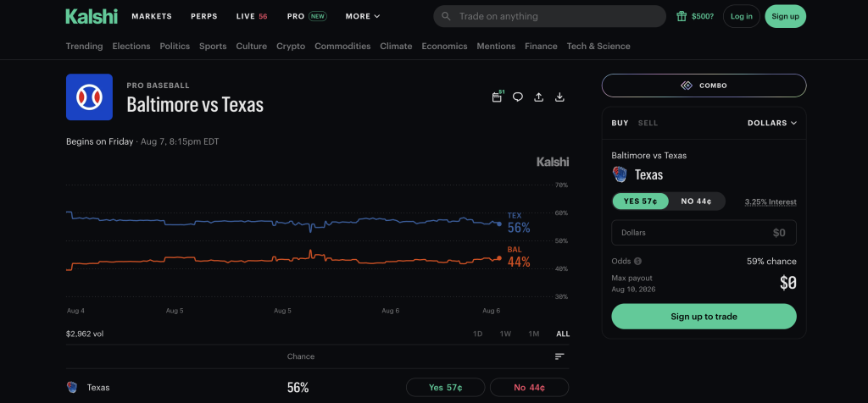
Task: Click the TEX line endpoint on chart
Action: 499,224
